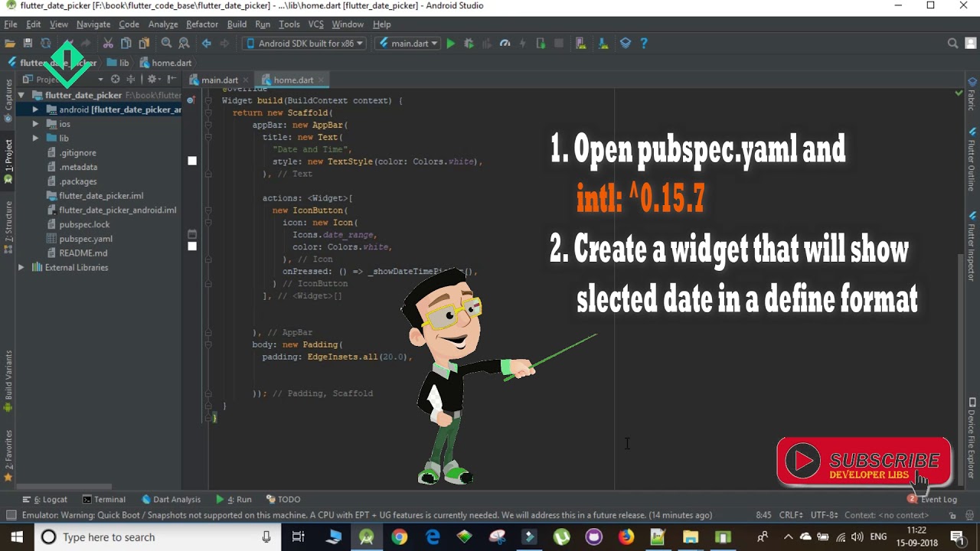Click lib in the breadcrumb bar
The height and width of the screenshot is (551, 980).
(119, 63)
